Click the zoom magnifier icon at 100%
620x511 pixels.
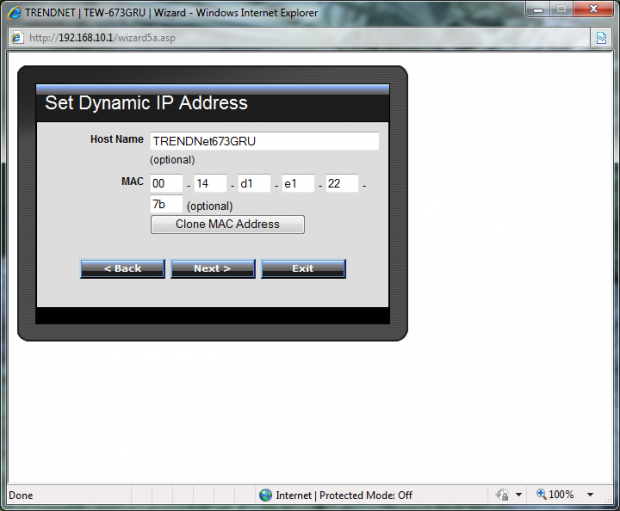(541, 494)
